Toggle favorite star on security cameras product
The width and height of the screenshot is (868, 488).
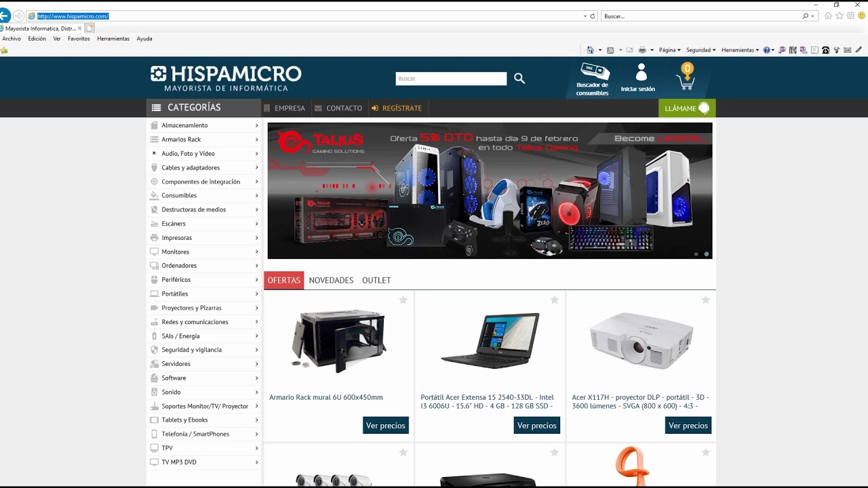click(x=403, y=452)
